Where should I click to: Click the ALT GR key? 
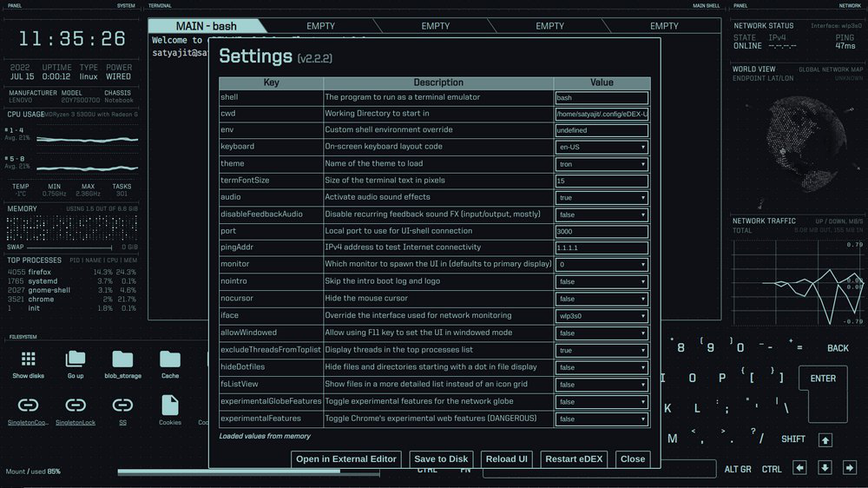(x=738, y=469)
